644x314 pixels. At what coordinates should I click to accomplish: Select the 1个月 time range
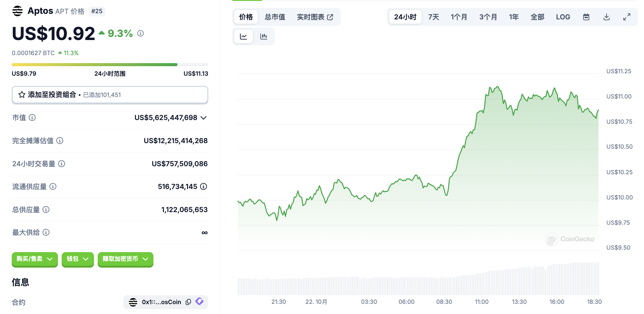tap(459, 17)
